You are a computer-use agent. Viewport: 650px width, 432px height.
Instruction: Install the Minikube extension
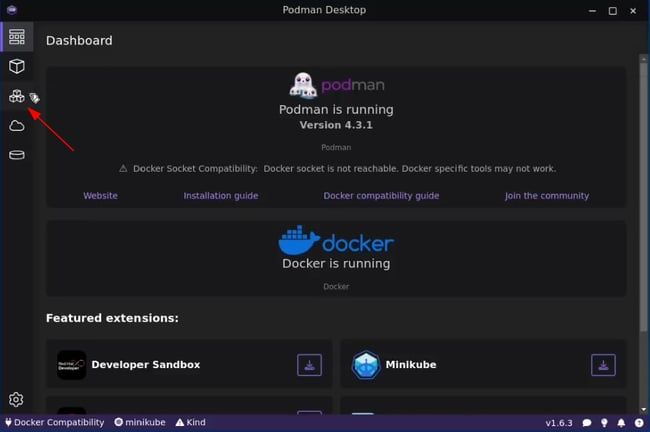(x=603, y=365)
